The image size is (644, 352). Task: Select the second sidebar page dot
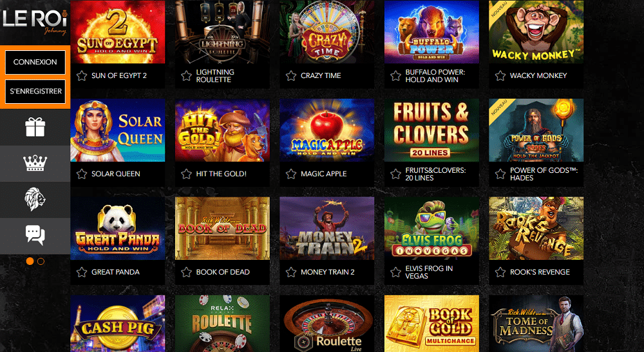(x=41, y=261)
